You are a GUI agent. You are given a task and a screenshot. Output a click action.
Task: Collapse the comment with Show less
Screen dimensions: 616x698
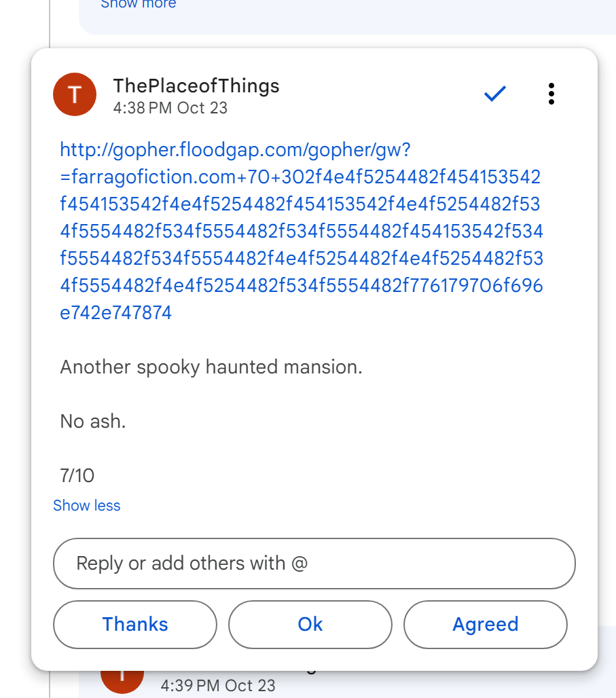(x=87, y=506)
